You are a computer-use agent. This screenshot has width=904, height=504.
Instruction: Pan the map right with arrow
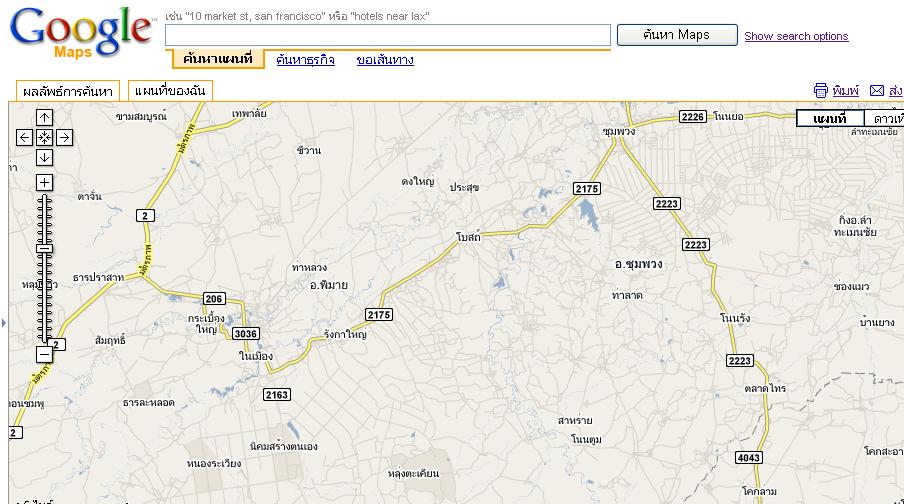point(65,137)
